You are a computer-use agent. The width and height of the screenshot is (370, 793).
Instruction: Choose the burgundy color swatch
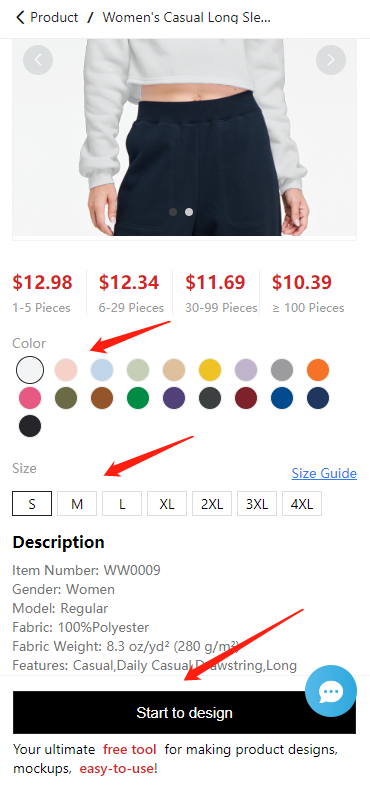[x=246, y=399]
